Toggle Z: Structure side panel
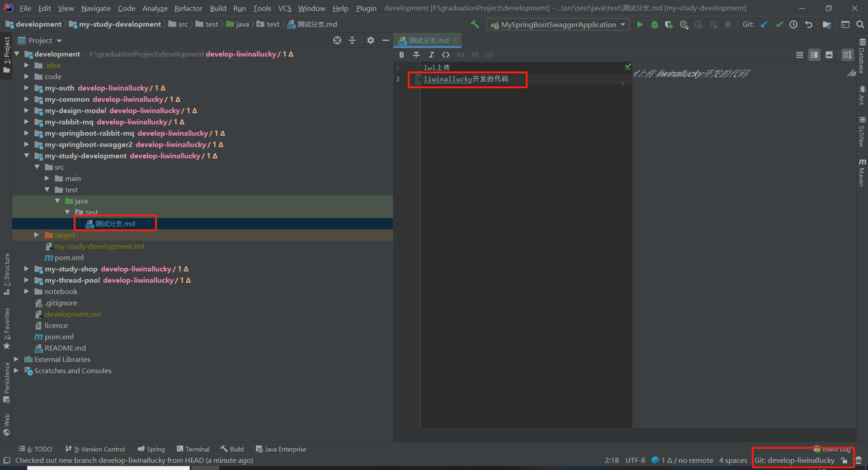Screen dimensions: 868x470 (6, 274)
